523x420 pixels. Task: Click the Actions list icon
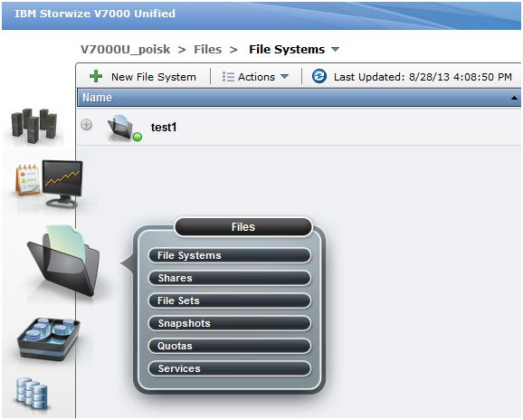tap(228, 77)
